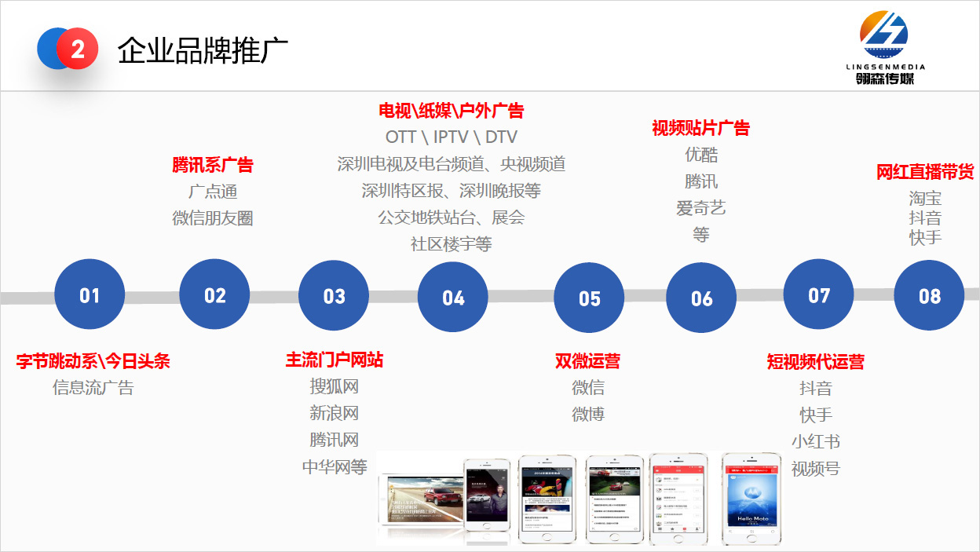980x552 pixels.
Task: Select the 网红直播带货 heading
Action: 924,172
